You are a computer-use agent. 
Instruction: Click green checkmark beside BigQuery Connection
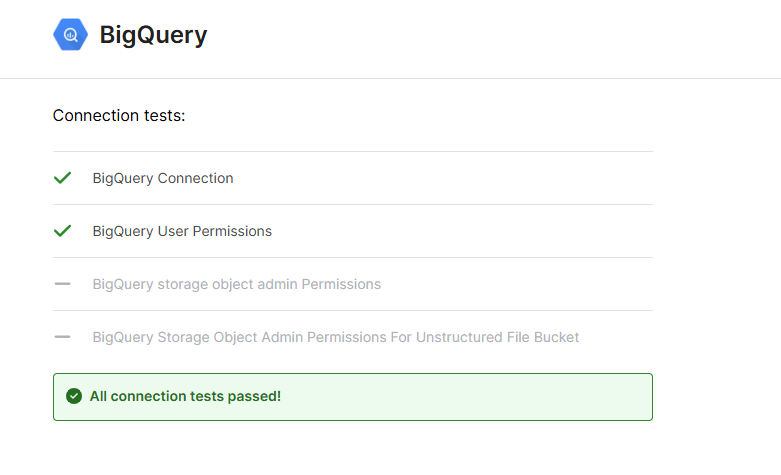63,178
